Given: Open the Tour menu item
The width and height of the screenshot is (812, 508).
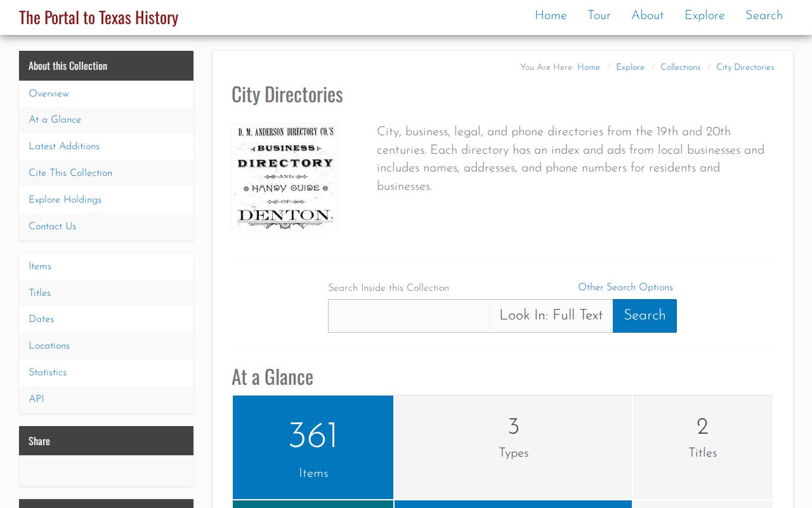Looking at the screenshot, I should [599, 15].
